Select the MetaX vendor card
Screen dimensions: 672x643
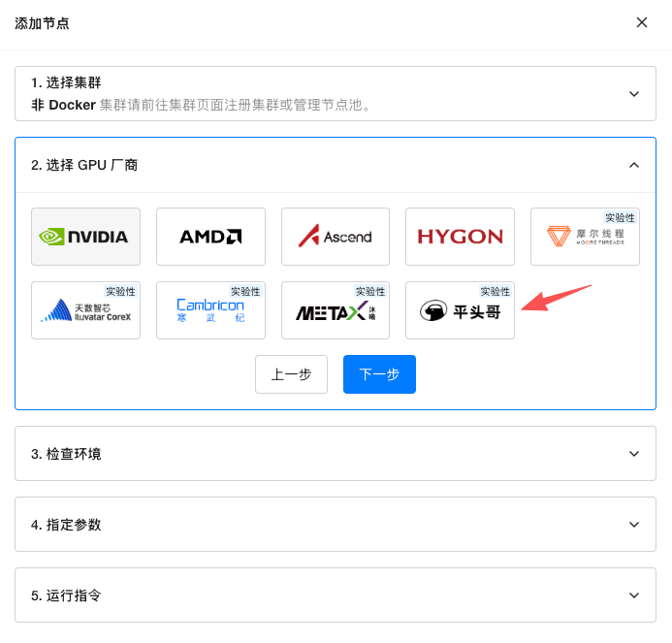click(x=336, y=310)
